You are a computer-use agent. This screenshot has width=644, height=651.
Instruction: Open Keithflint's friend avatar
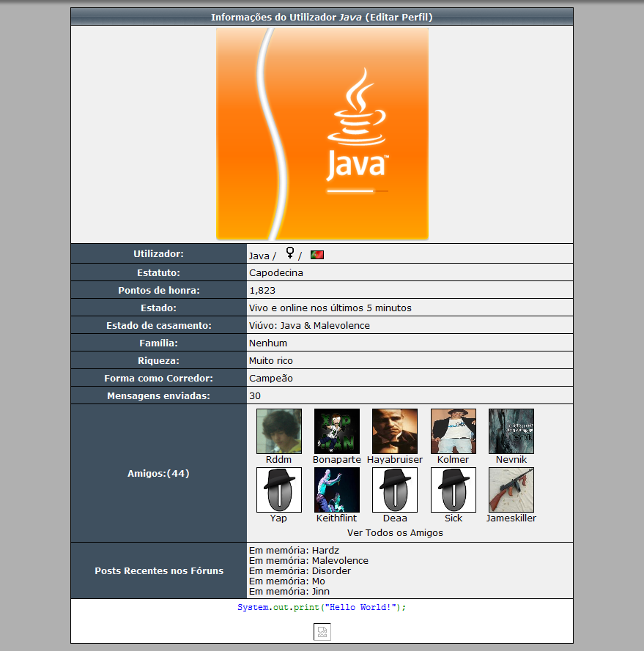click(x=337, y=490)
